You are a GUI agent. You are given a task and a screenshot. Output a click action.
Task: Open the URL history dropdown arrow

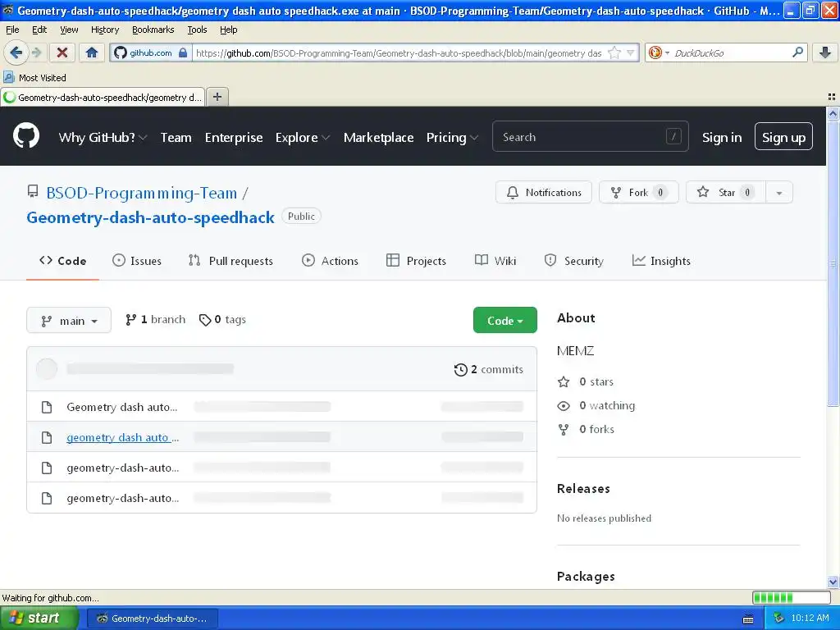pyautogui.click(x=631, y=52)
